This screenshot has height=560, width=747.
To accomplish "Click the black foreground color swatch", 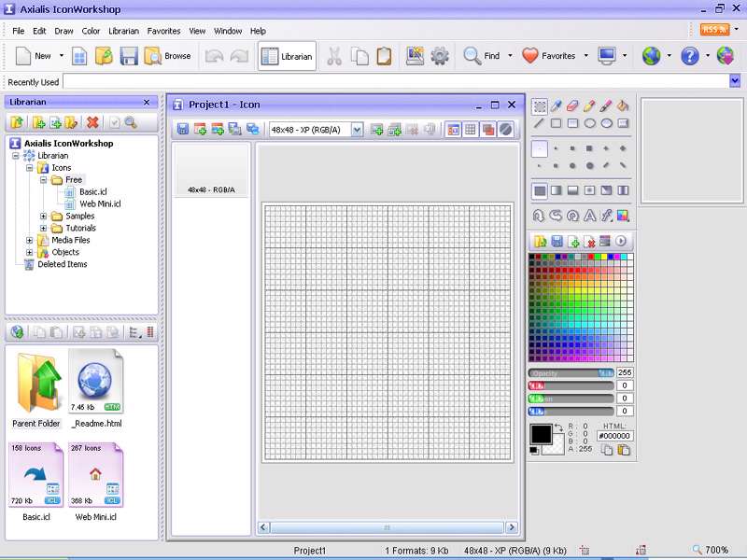I will tap(542, 434).
